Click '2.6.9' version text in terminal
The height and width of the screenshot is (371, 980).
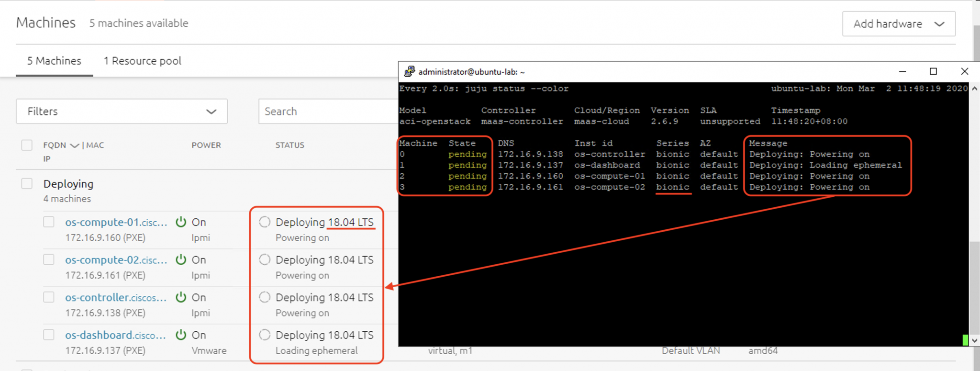(x=664, y=122)
